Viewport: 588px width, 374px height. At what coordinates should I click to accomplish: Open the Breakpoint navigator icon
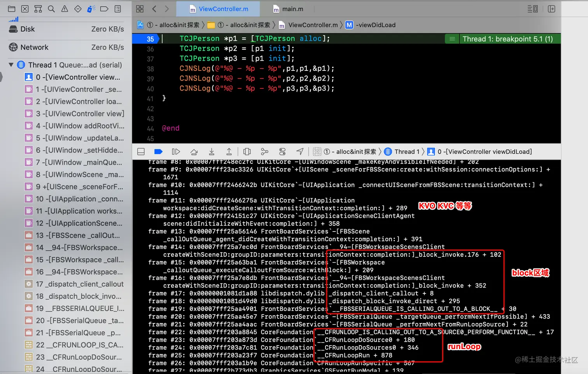click(104, 9)
